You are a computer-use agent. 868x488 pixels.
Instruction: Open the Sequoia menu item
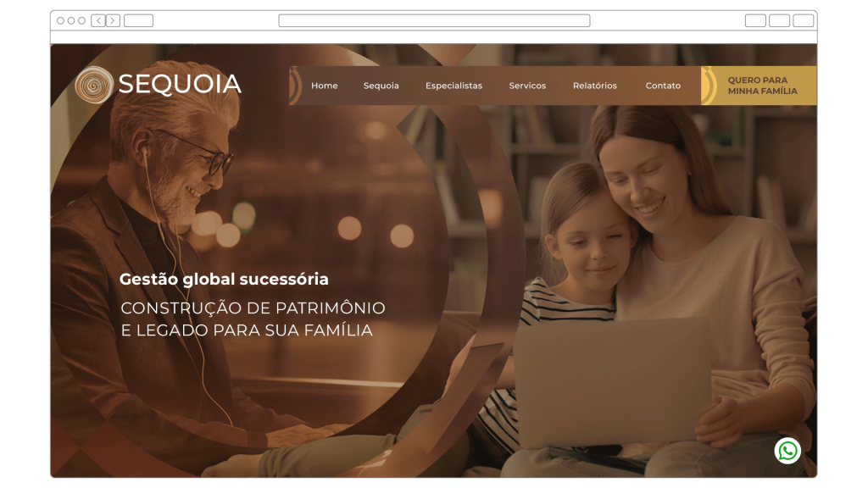381,86
